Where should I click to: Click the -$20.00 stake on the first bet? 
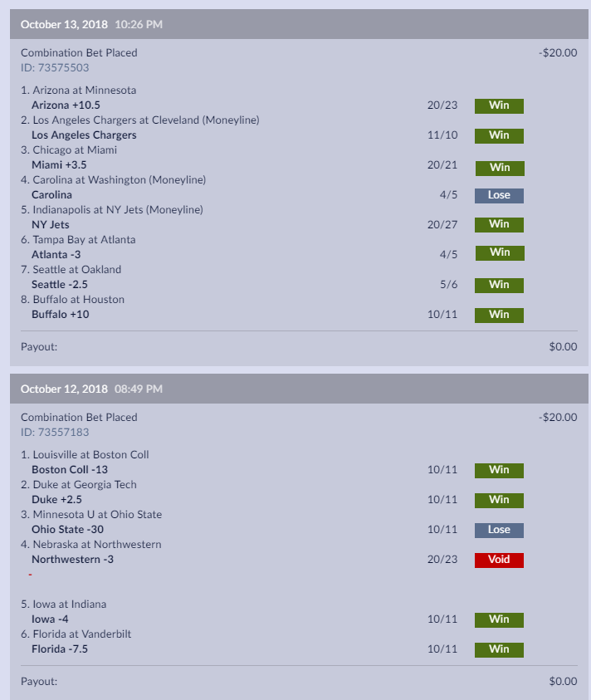point(558,52)
